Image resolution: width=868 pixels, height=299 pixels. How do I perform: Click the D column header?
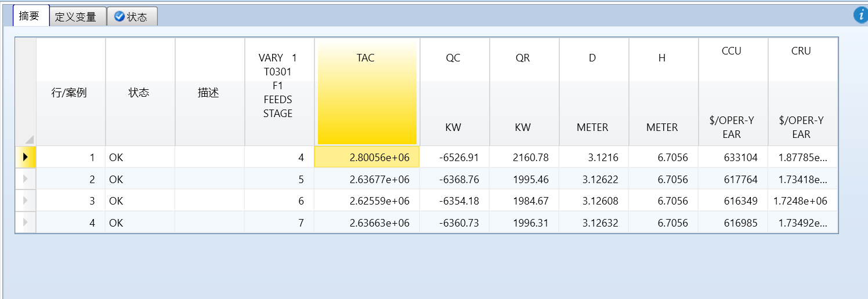(x=594, y=92)
